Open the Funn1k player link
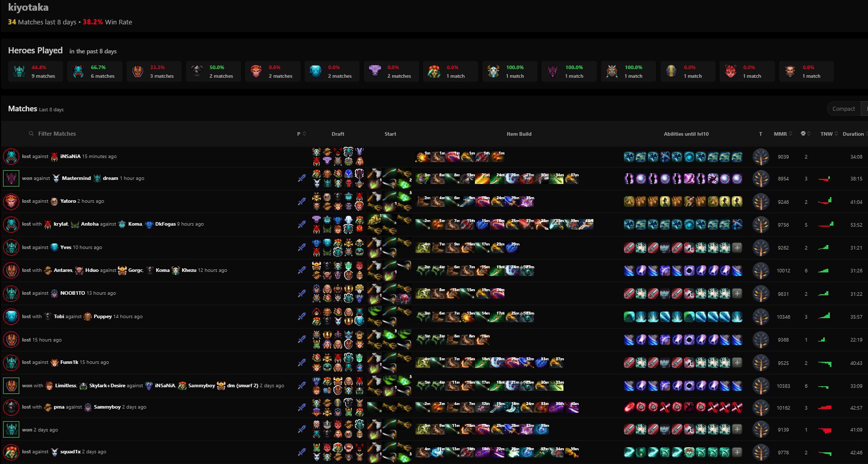 point(69,362)
